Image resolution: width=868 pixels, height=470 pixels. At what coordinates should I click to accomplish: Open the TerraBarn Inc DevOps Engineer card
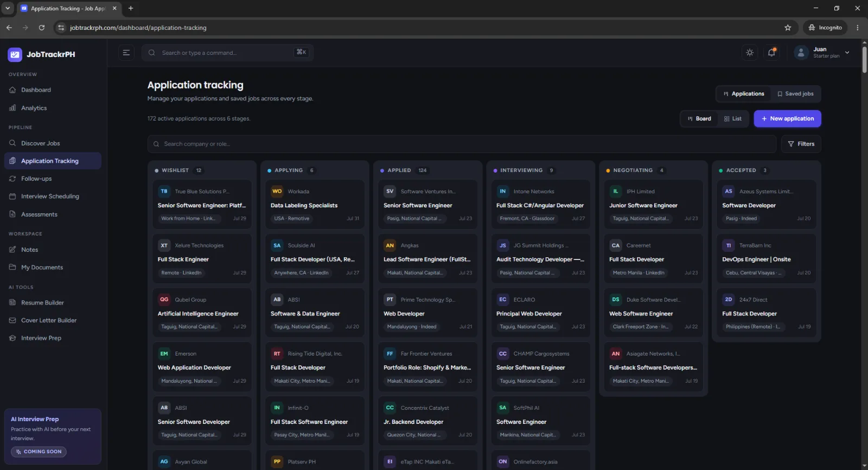tap(767, 259)
